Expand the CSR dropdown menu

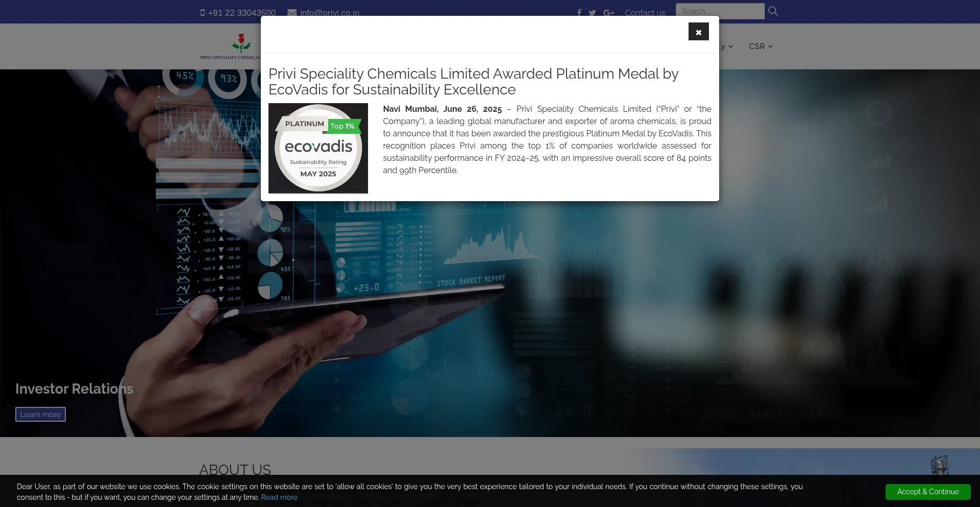(x=760, y=46)
